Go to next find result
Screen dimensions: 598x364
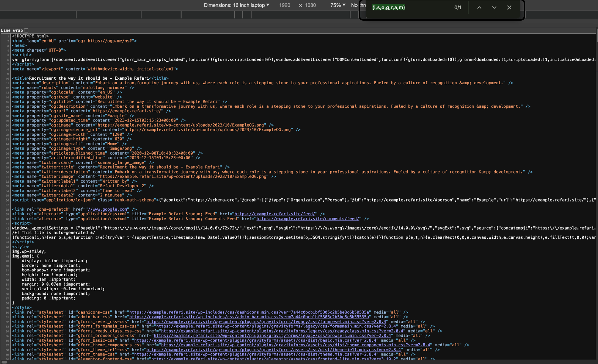(494, 7)
